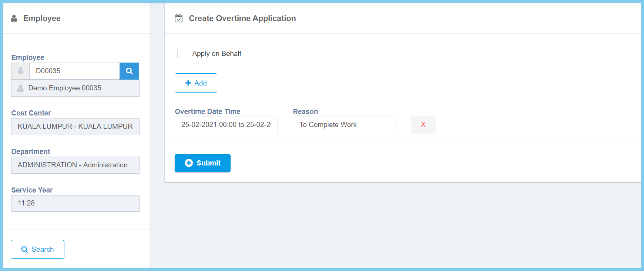Image resolution: width=644 pixels, height=271 pixels.
Task: Click the person icon beside Demo Employee 00035
Action: (x=20, y=88)
